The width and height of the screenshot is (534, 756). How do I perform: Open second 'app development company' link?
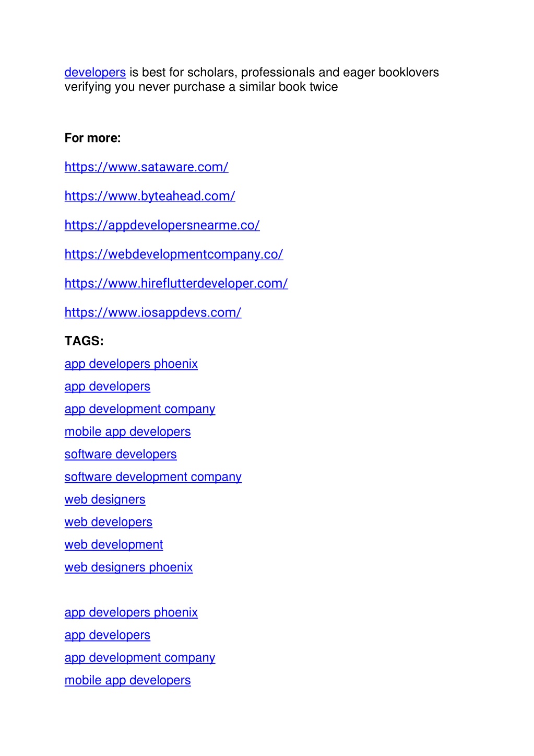pos(140,658)
